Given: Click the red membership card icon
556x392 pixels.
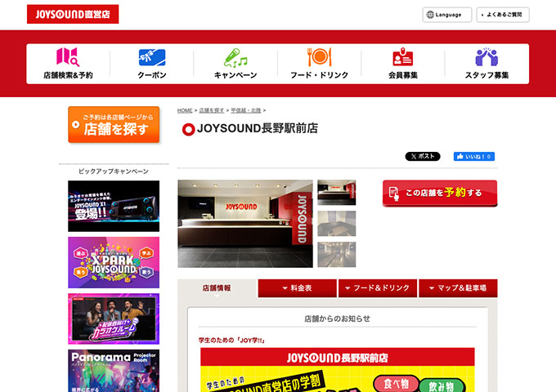Looking at the screenshot, I should click(x=403, y=57).
